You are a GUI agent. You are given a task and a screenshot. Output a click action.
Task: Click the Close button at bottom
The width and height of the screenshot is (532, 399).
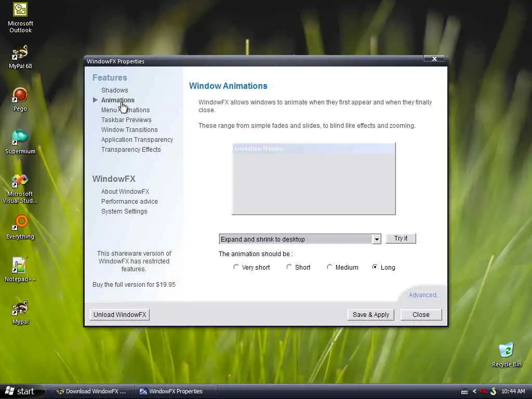[x=421, y=314]
